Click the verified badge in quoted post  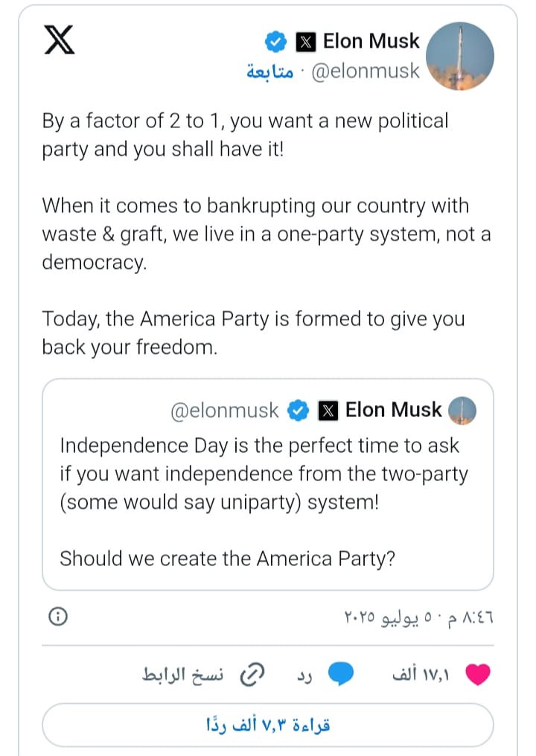click(298, 410)
